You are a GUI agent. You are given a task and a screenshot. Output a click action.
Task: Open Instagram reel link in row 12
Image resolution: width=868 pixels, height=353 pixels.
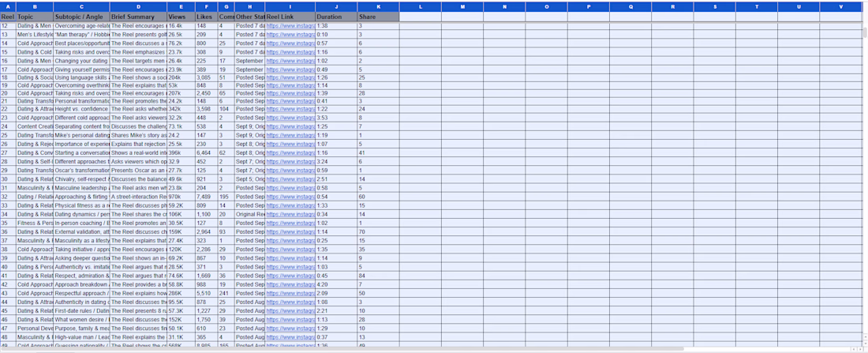point(290,26)
